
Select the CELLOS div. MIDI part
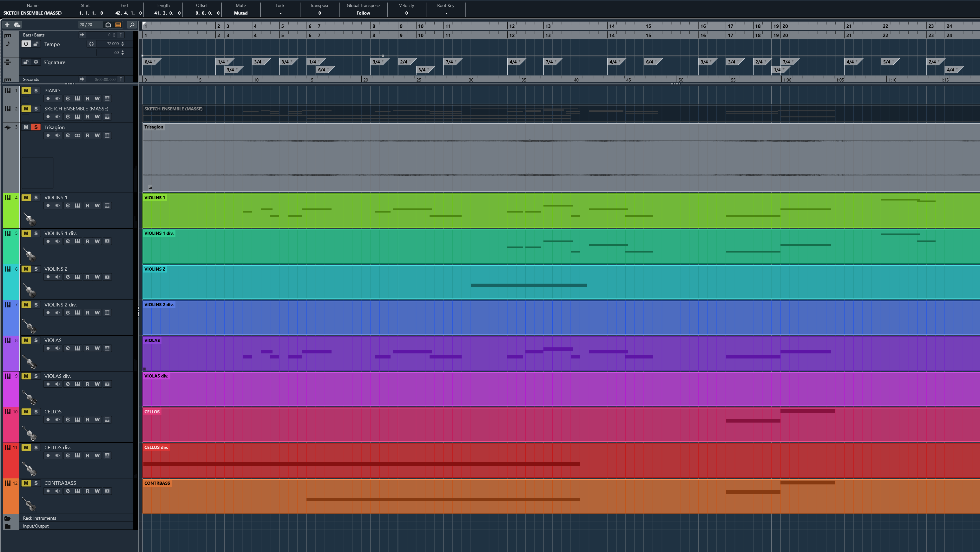(561, 460)
